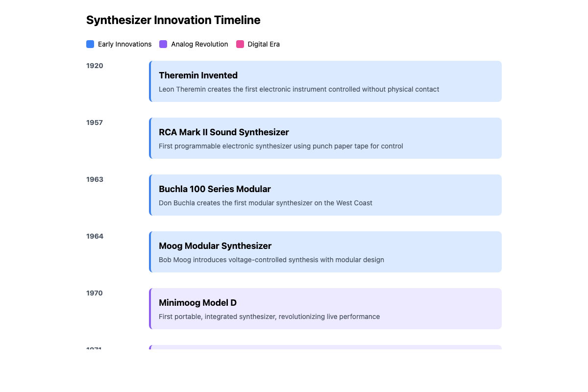
Task: Click the blue Early Innovations swatch
Action: (90, 44)
